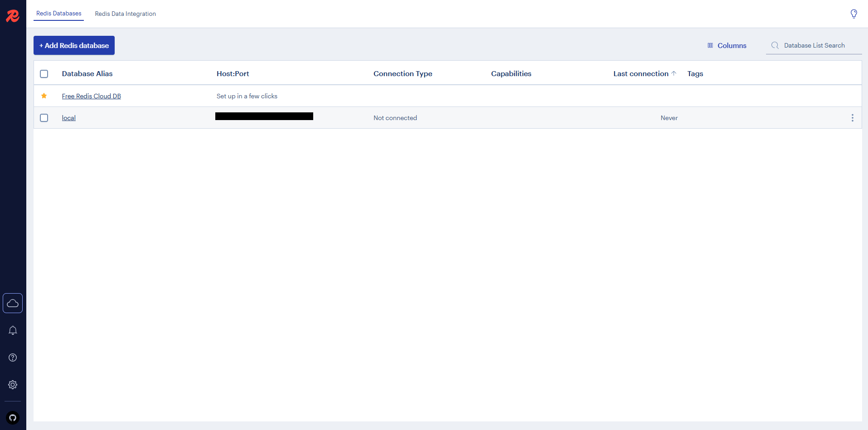
Task: Open the local database link
Action: 68,118
